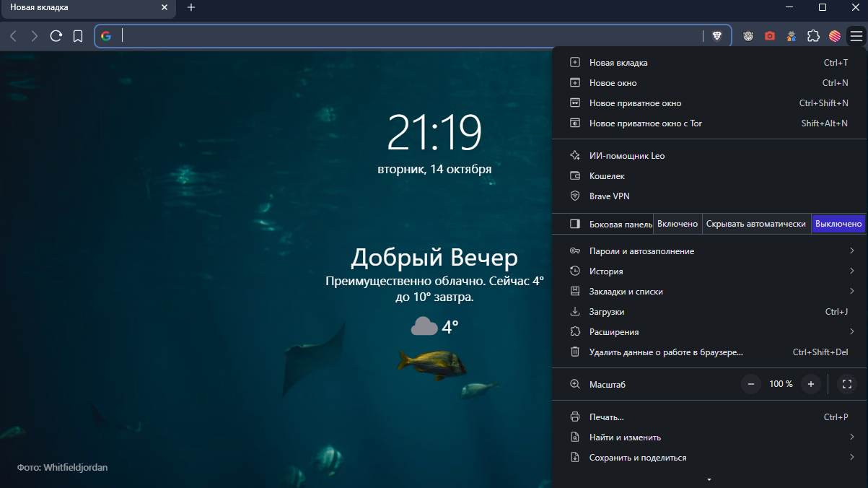Screen dimensions: 868x488
Task: Close the Новая вкладка tab
Action: click(165, 8)
